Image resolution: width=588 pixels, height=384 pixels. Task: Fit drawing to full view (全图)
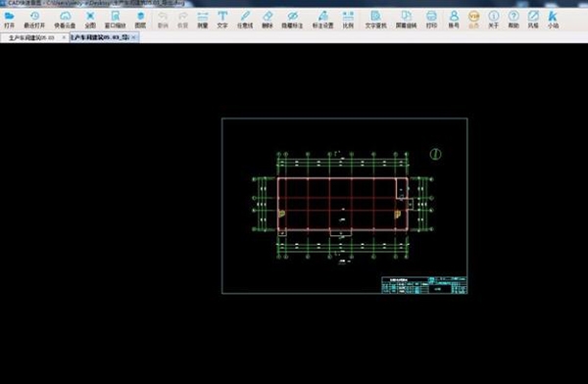pos(90,20)
